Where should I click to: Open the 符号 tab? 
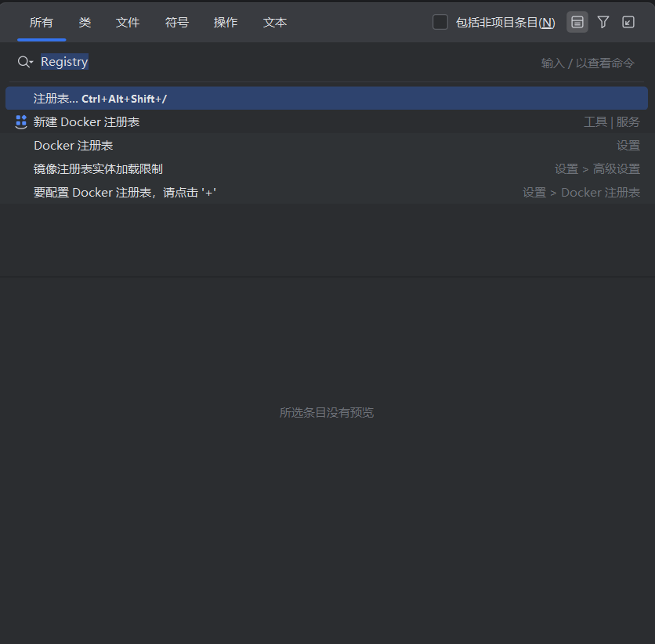click(x=176, y=23)
